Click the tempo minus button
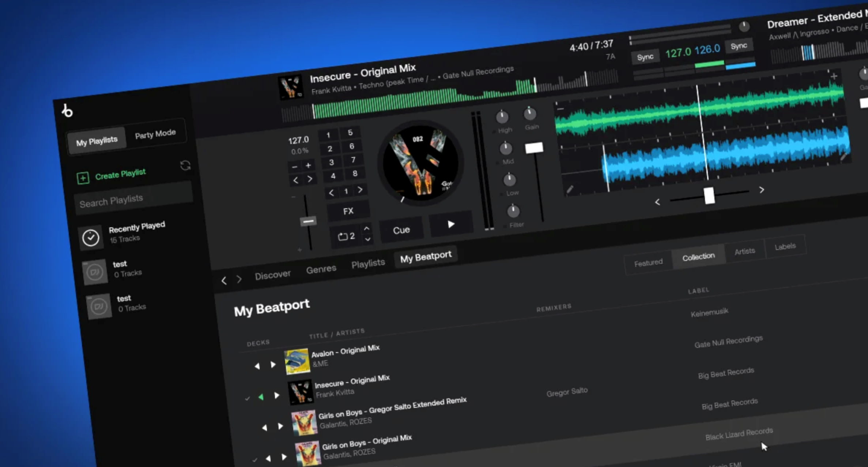This screenshot has width=868, height=467. [294, 167]
